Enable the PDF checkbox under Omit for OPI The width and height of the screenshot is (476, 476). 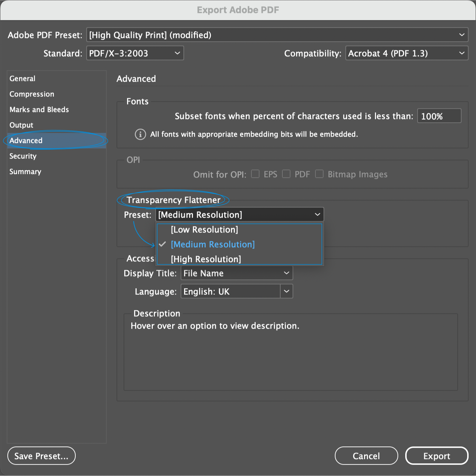point(286,174)
